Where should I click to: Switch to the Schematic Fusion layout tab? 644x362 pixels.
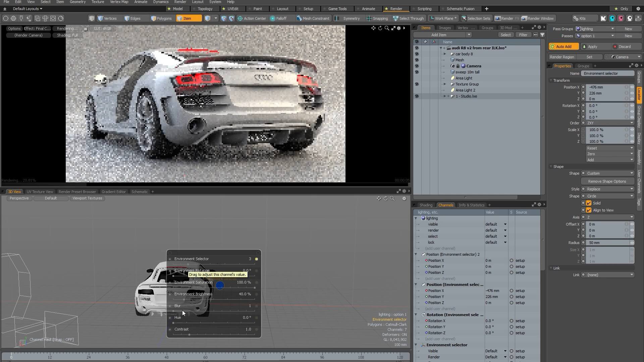point(460,9)
